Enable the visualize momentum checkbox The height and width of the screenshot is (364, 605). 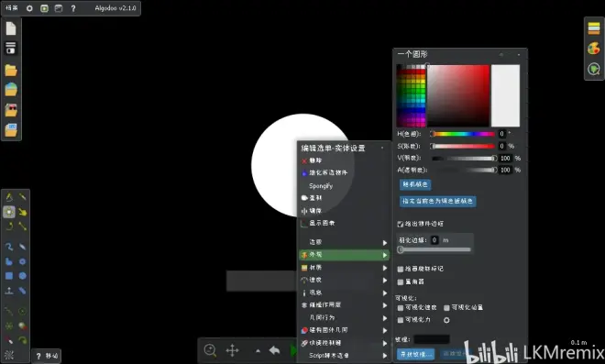tap(446, 308)
